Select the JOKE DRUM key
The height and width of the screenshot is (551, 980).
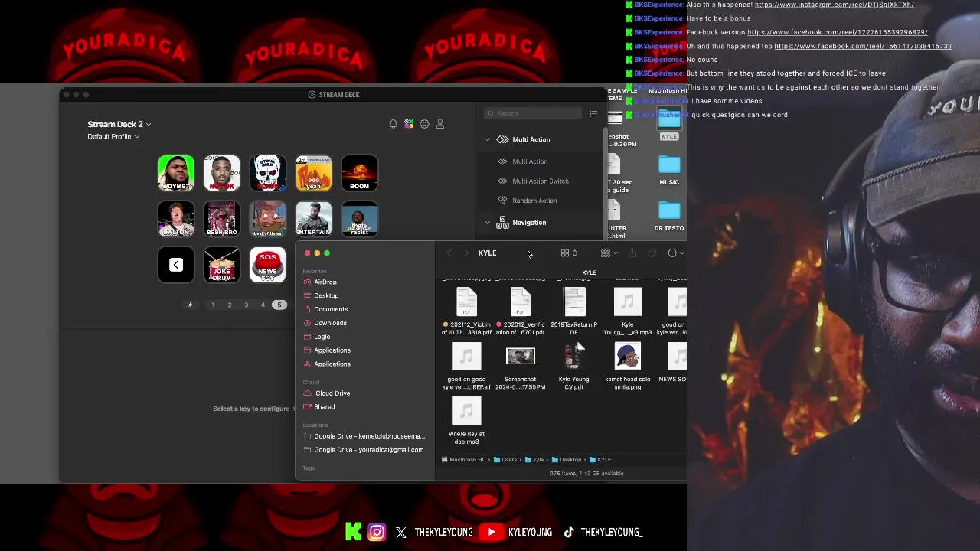click(222, 265)
